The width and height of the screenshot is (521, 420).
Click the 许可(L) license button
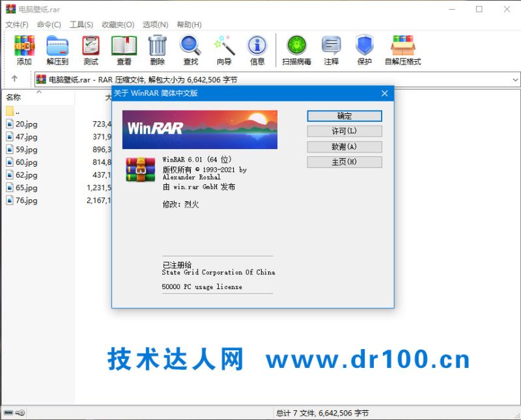pos(345,131)
